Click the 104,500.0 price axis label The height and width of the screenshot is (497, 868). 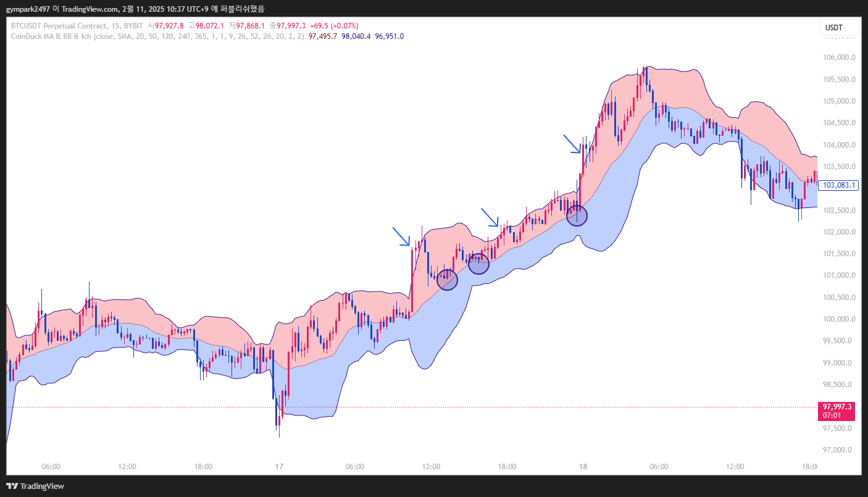[x=840, y=123]
